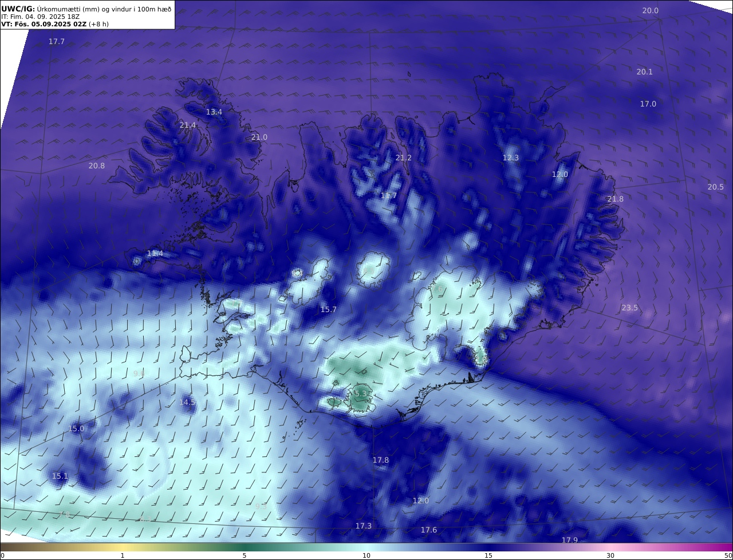Click the 5.3 value on the glacier
The width and height of the screenshot is (733, 560).
(x=361, y=393)
